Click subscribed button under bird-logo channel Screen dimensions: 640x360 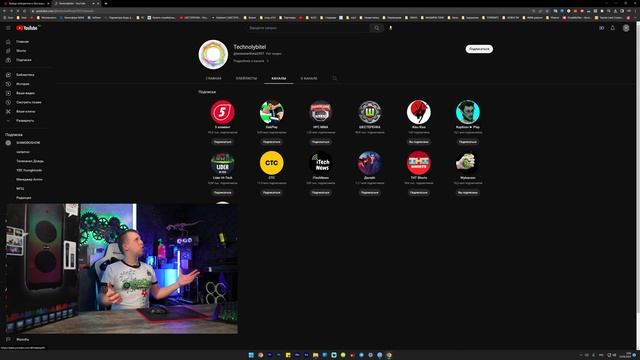coord(418,142)
